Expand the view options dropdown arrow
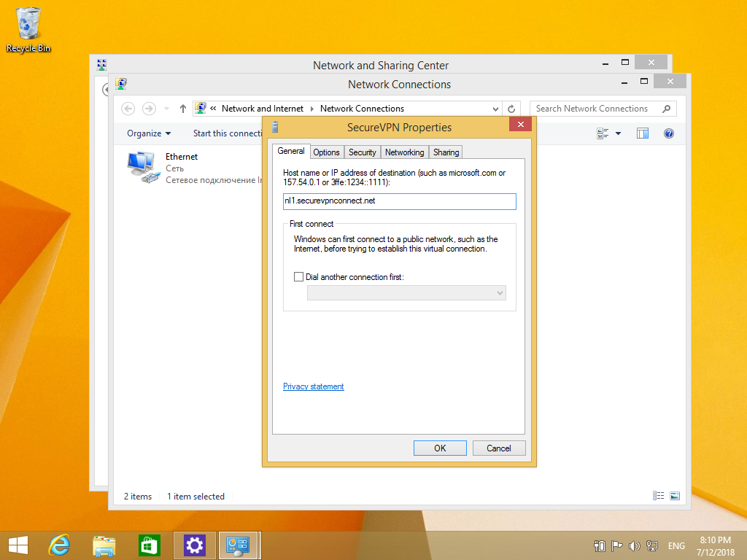 [x=618, y=133]
